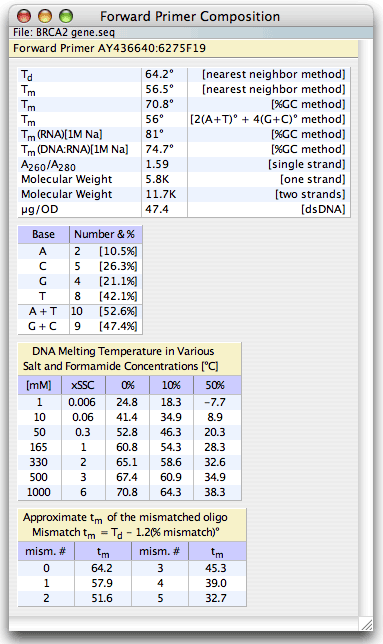383x644 pixels.
Task: Click the File: BRCA2 gene.seq label
Action: pyautogui.click(x=64, y=32)
